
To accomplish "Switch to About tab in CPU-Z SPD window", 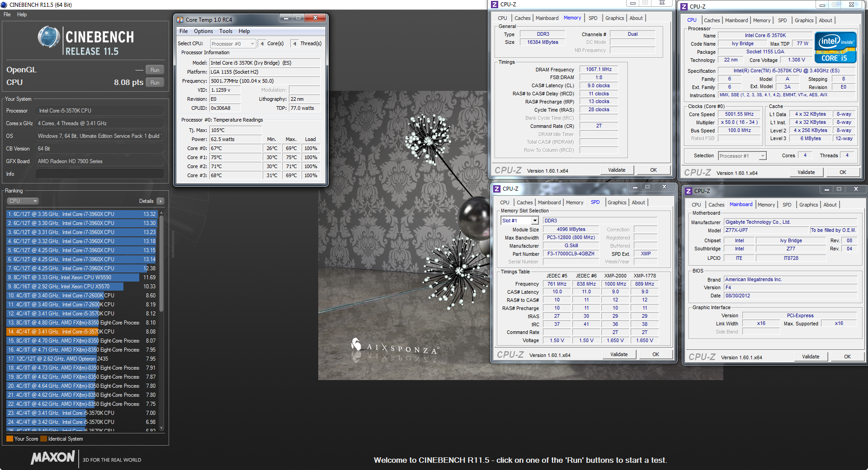I will point(638,202).
